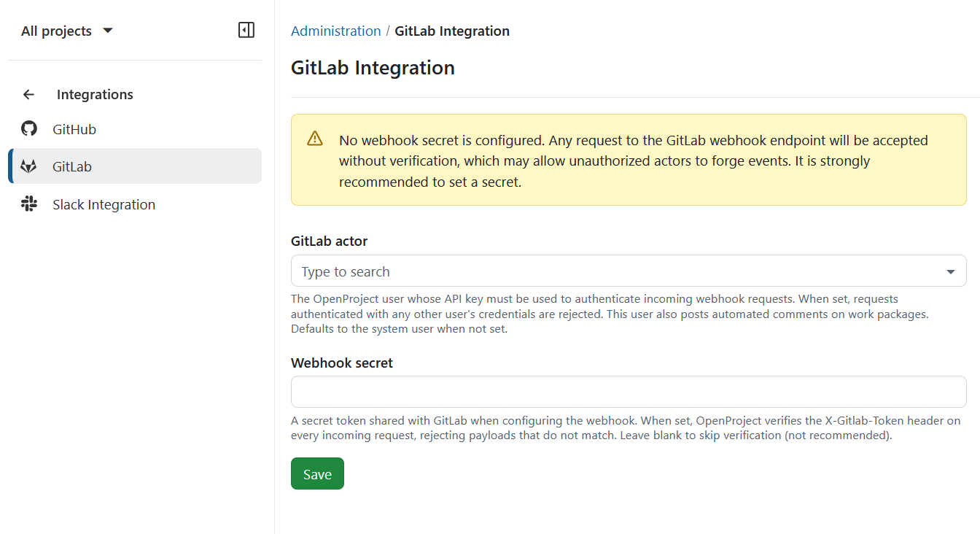Collapse the sidebar with the panel toggle icon
Viewport: 980px width, 534px height.
(246, 30)
